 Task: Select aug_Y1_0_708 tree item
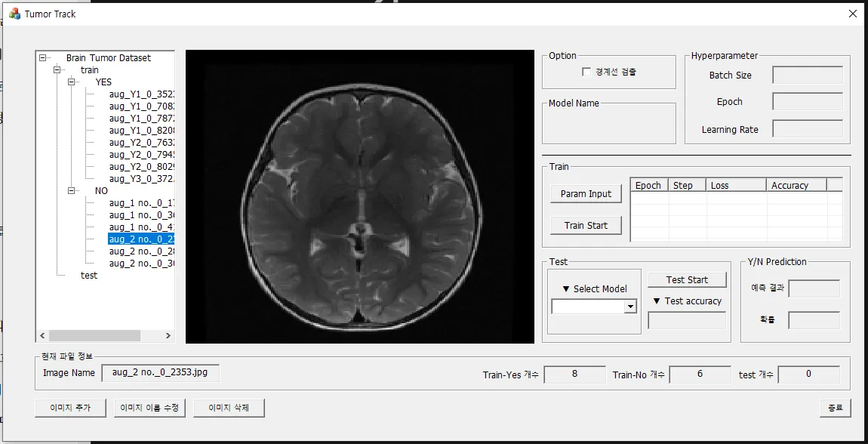click(x=142, y=106)
